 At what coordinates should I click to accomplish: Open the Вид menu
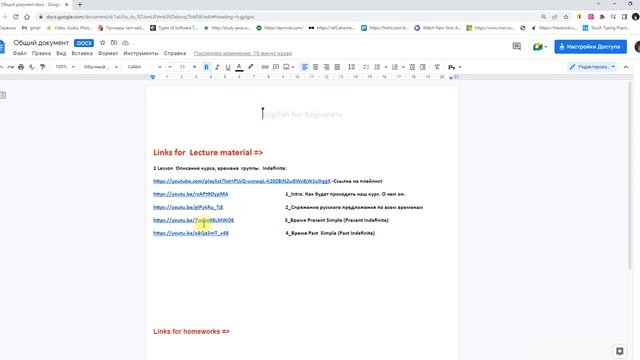(x=61, y=53)
